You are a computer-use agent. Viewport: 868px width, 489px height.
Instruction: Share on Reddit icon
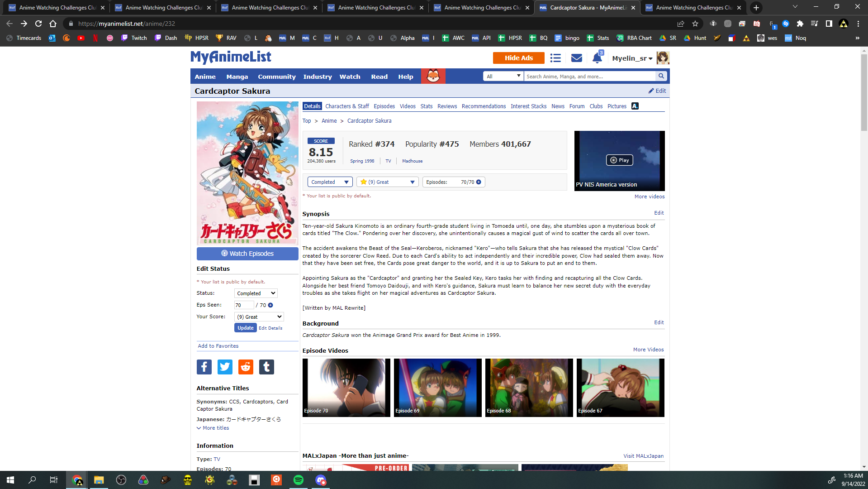[246, 367]
